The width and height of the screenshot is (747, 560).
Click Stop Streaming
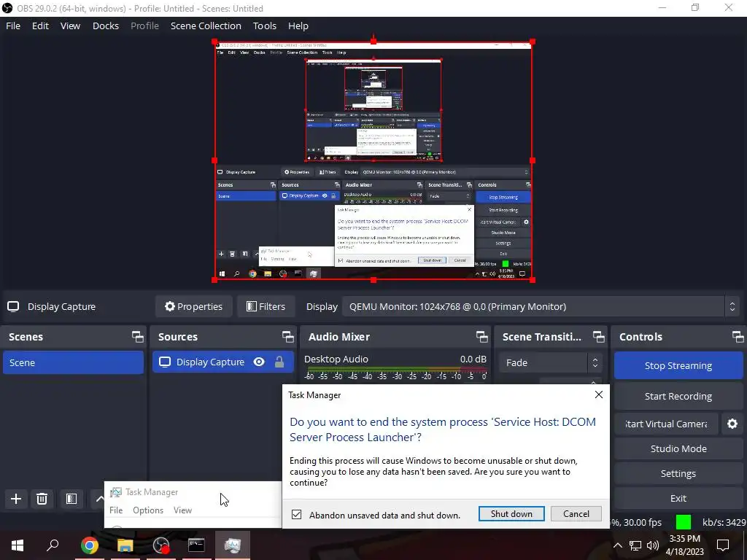(678, 366)
